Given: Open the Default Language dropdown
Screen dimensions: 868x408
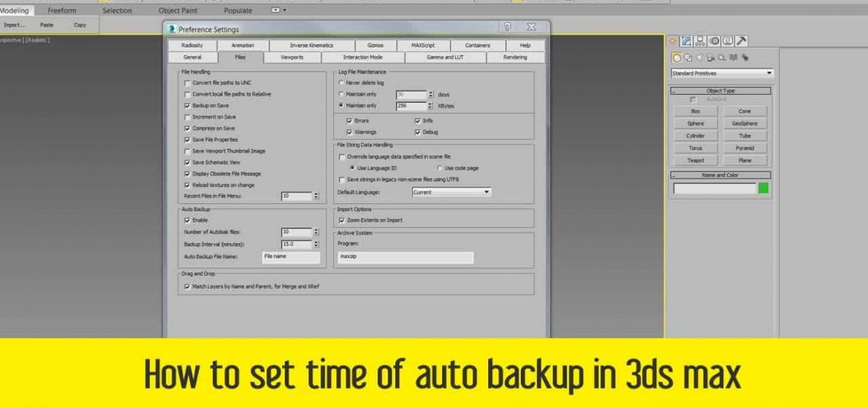Looking at the screenshot, I should (x=451, y=192).
